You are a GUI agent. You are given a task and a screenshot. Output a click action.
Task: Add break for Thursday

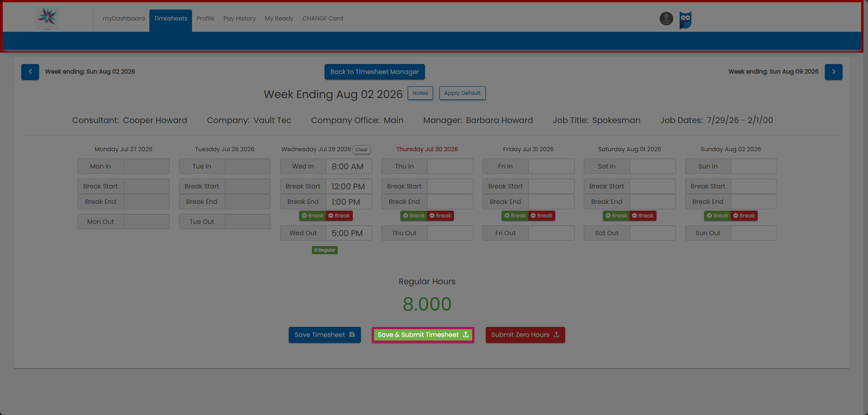tap(414, 216)
